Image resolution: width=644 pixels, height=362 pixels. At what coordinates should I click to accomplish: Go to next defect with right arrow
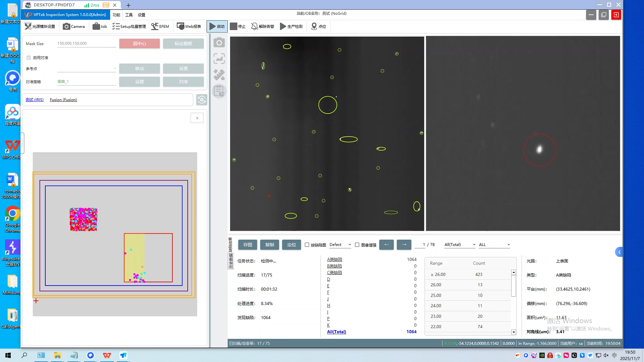[x=404, y=245]
